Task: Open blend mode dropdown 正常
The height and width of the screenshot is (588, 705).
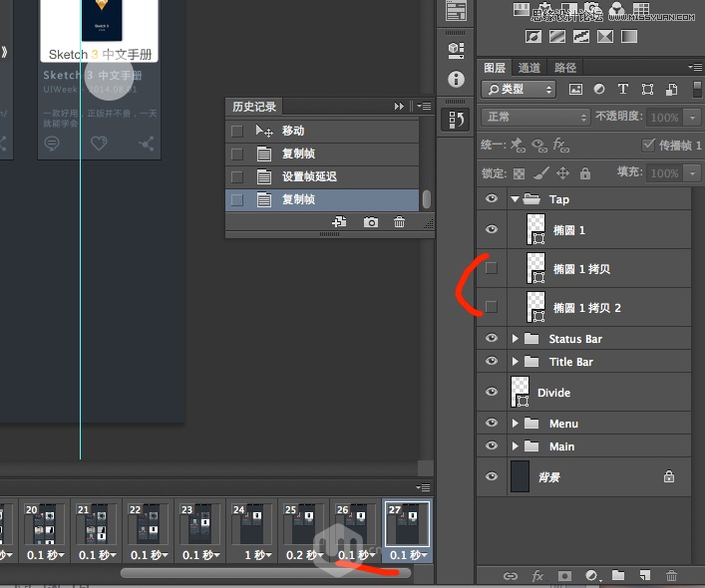Action: pyautogui.click(x=534, y=118)
